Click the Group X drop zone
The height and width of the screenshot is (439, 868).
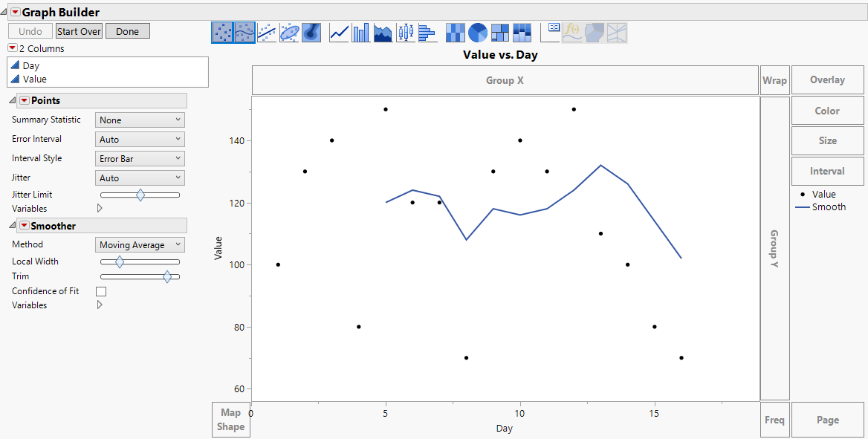(x=505, y=80)
